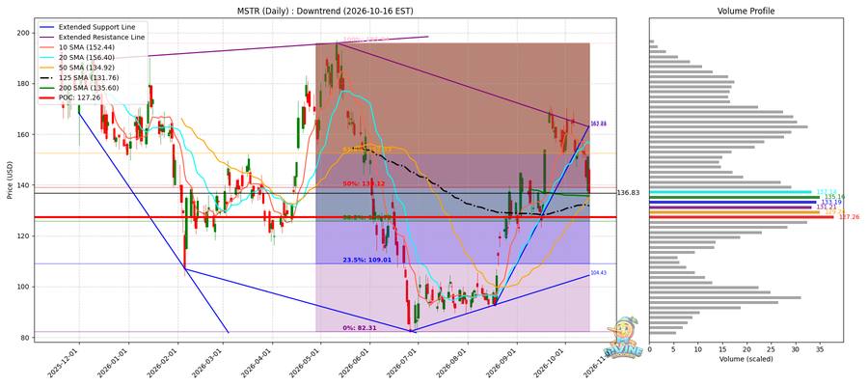Screen dimensions: 868x386
Task: Click the '104.43' support line end label
Action: 599,272
